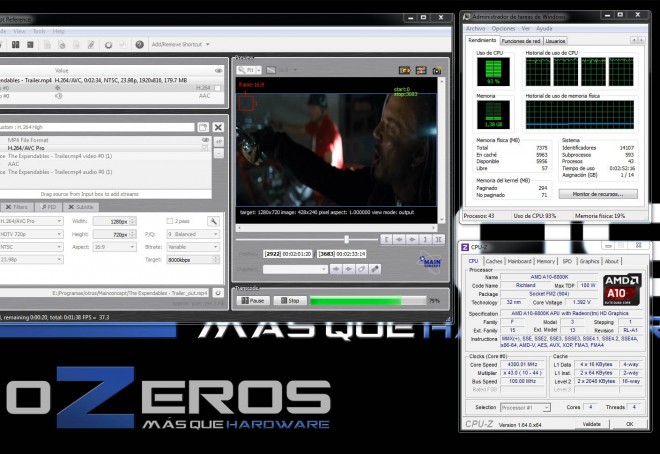Toggle the eye icon in Value header
The image size is (660, 454).
(x=219, y=71)
